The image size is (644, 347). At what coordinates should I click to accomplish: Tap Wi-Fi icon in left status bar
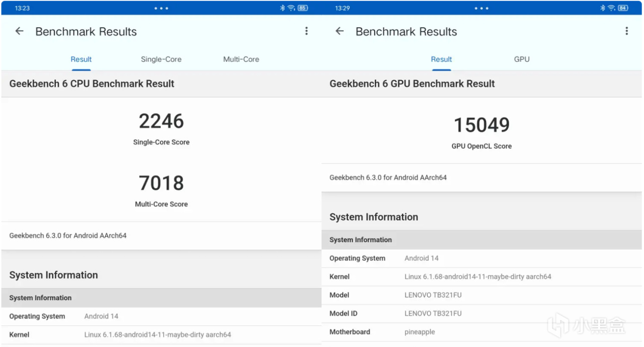tap(291, 8)
